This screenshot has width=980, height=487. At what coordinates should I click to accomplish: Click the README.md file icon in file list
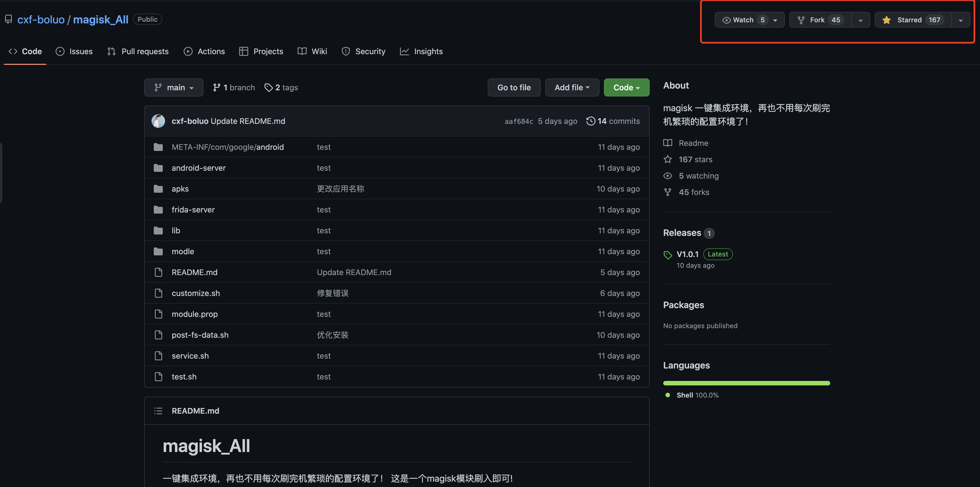[158, 272]
